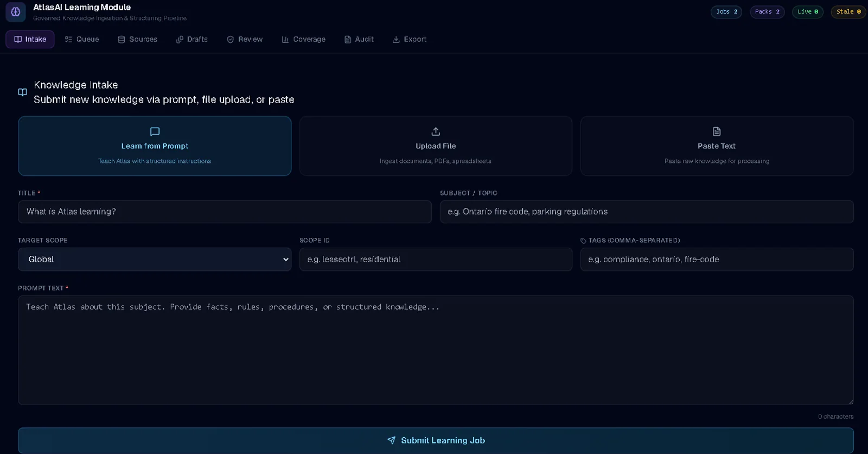Choose the Upload File card
868x454 pixels.
[x=436, y=146]
